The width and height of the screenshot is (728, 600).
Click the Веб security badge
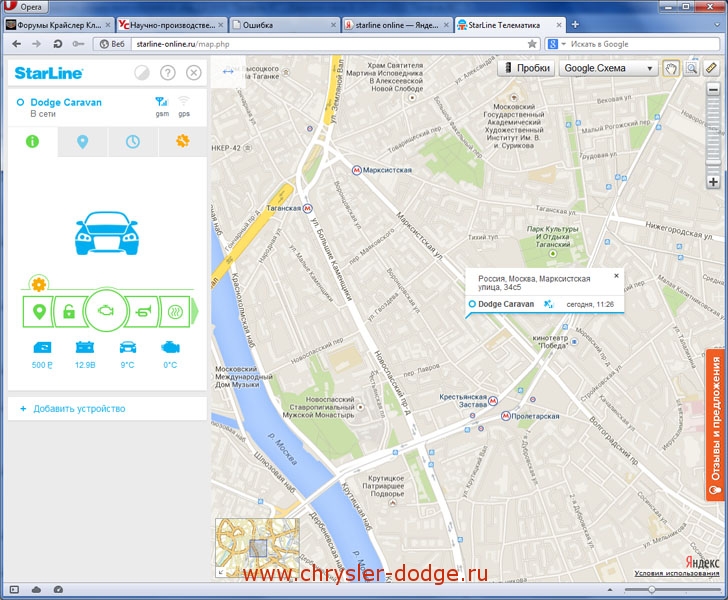point(112,44)
